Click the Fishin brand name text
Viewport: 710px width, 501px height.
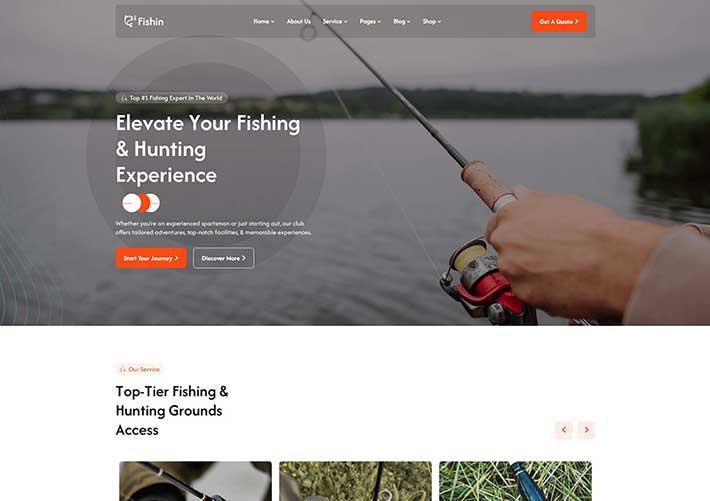pos(151,21)
